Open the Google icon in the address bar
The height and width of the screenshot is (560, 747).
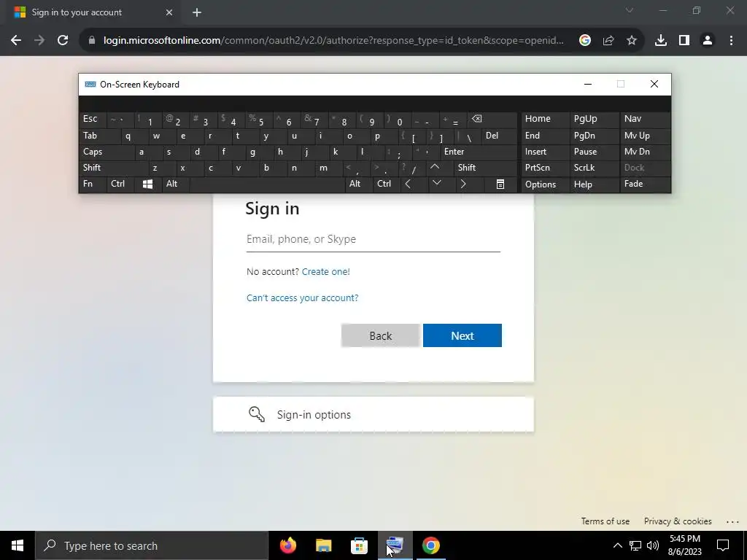[585, 41]
